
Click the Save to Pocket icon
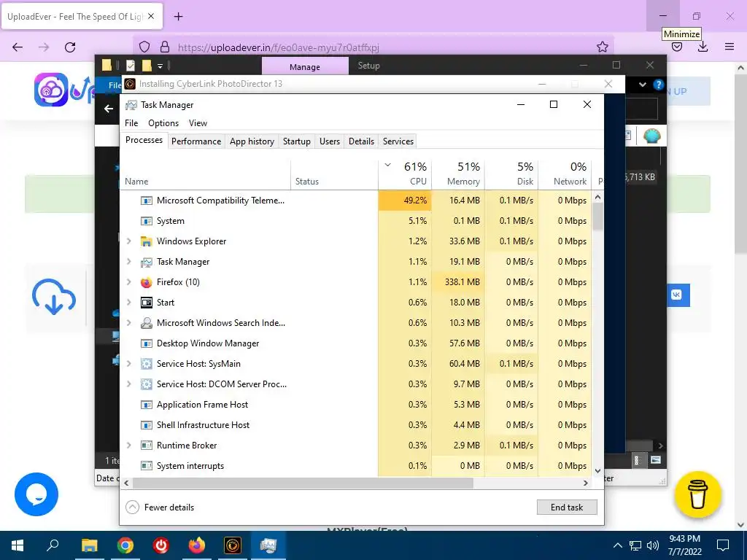pyautogui.click(x=677, y=47)
